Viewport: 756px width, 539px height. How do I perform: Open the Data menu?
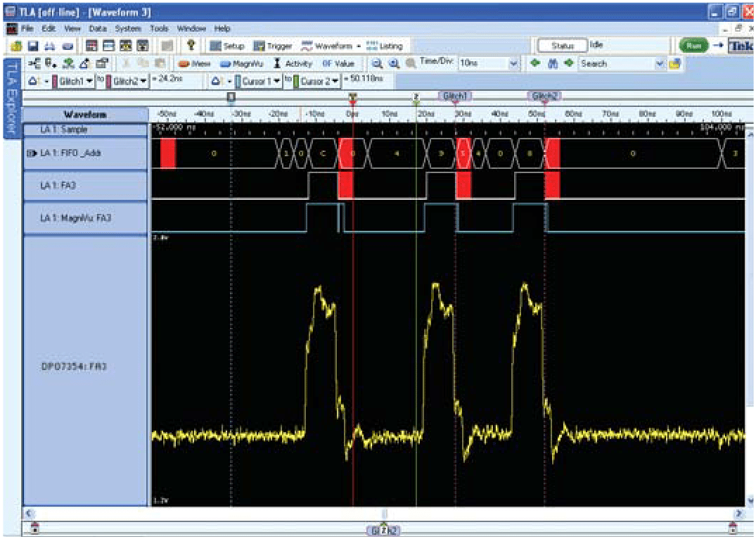tap(98, 28)
